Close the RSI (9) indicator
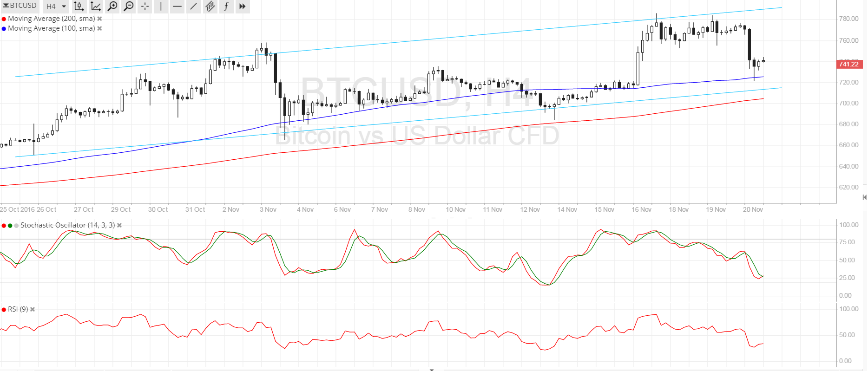This screenshot has height=371, width=868. coord(33,309)
